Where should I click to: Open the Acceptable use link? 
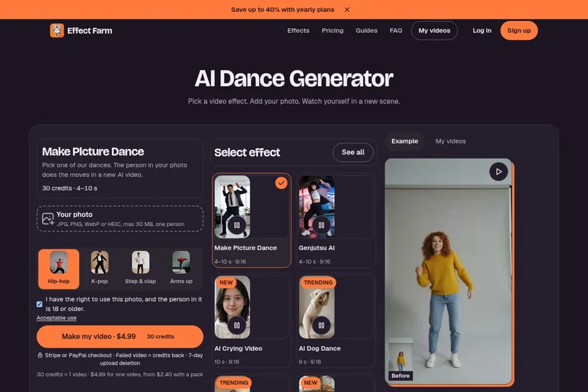click(x=57, y=318)
